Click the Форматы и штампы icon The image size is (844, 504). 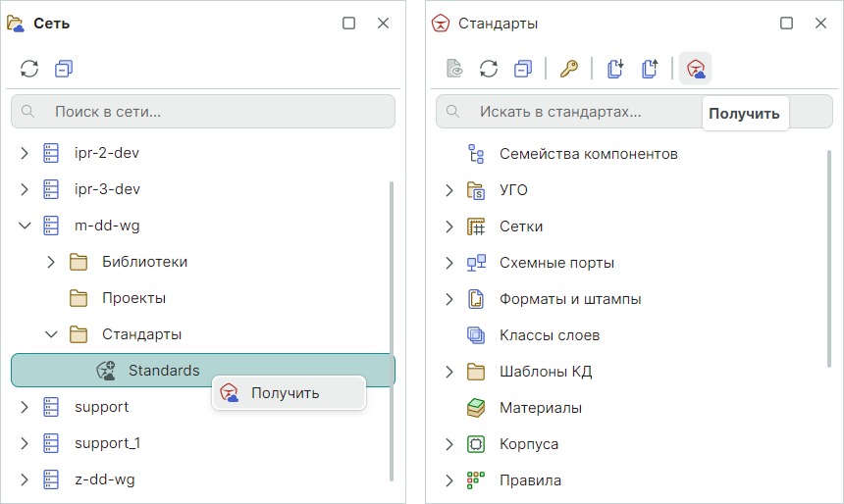click(476, 299)
